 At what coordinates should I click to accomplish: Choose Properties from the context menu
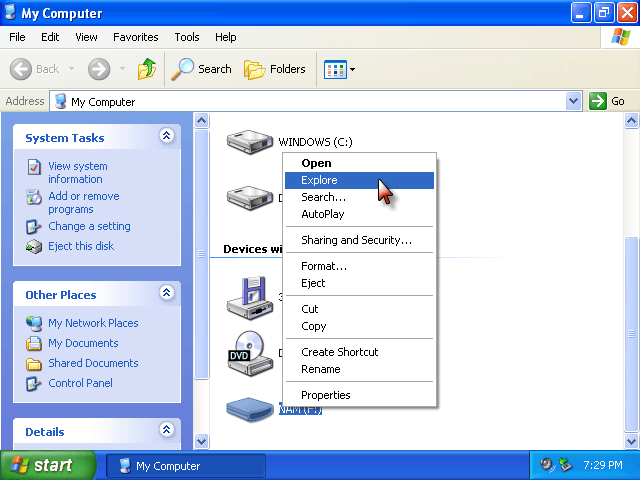(x=359, y=395)
